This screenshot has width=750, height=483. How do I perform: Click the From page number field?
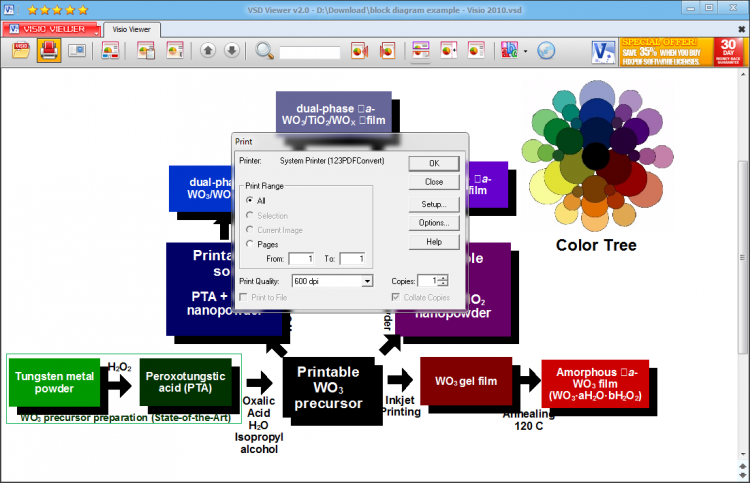click(301, 259)
